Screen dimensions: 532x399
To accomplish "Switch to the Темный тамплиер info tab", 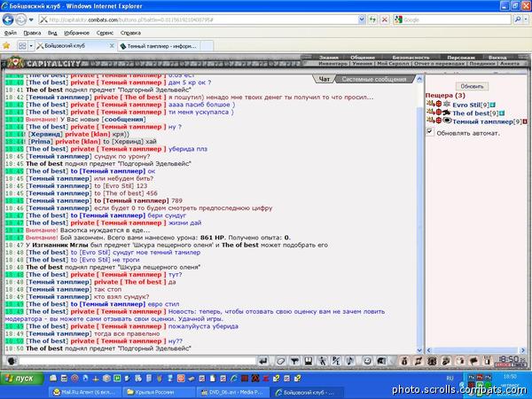I will 159,46.
